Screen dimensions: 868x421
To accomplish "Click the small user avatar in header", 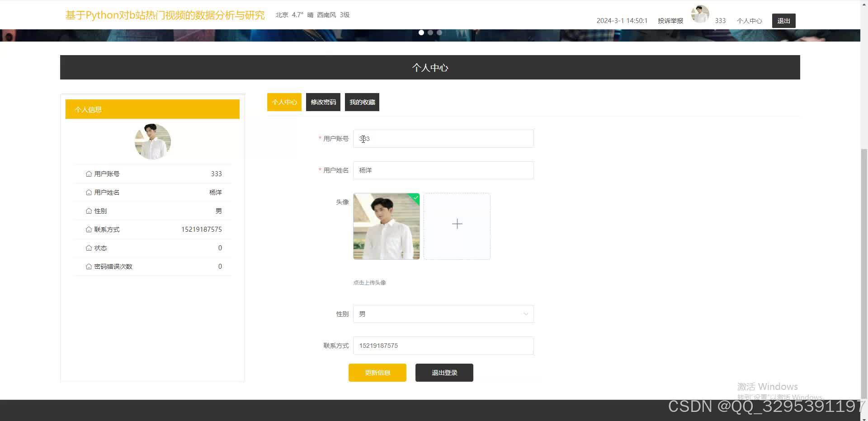I will (x=700, y=14).
